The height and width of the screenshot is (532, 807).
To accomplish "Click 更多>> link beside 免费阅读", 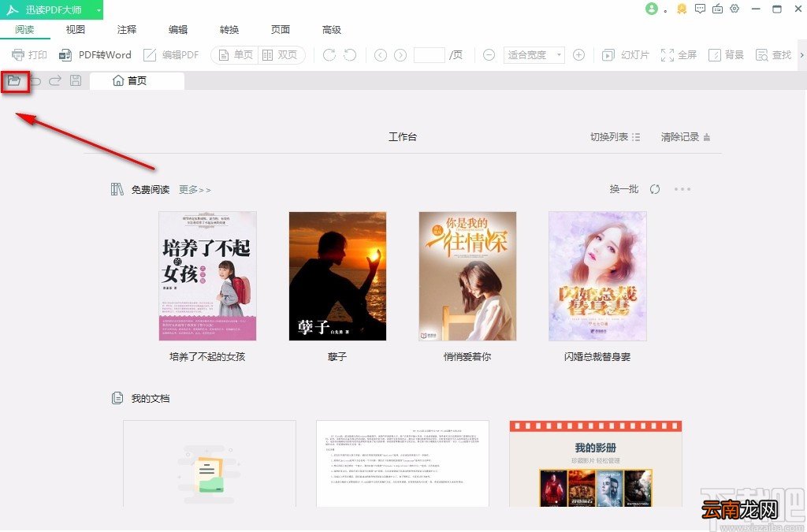I will pos(195,190).
